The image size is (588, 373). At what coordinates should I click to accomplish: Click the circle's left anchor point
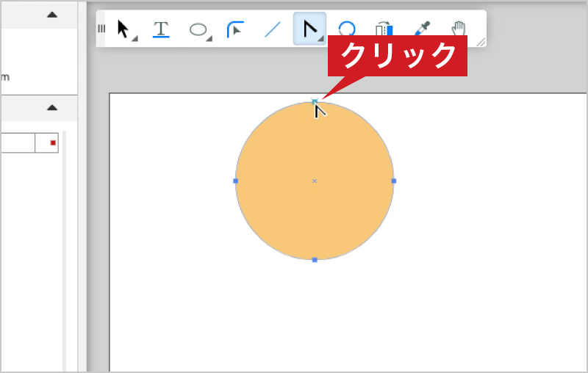click(x=235, y=181)
